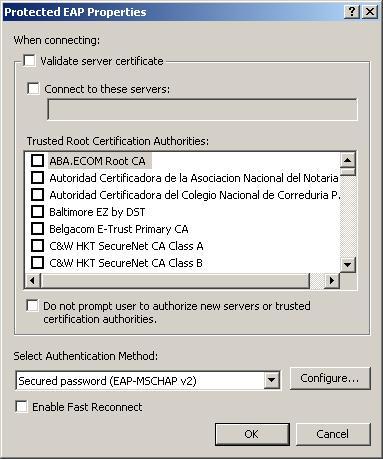Viewport: 383px width, 459px height.
Task: Click the Configure... button
Action: 330,378
